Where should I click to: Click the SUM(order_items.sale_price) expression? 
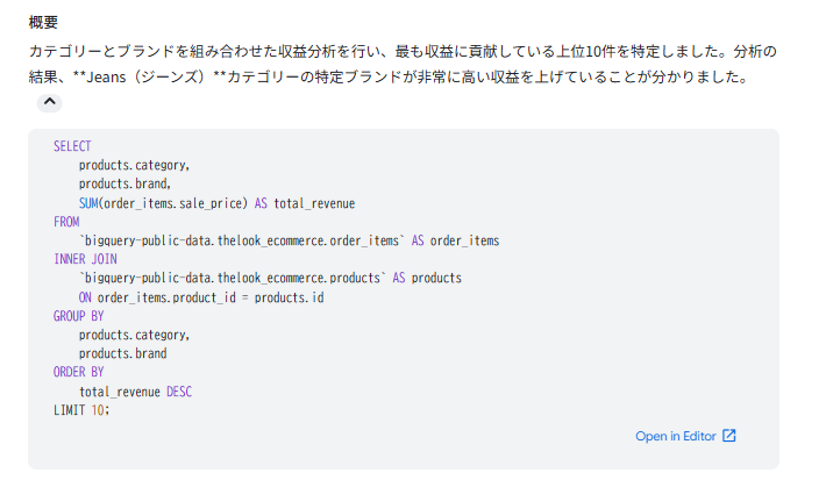coord(163,203)
